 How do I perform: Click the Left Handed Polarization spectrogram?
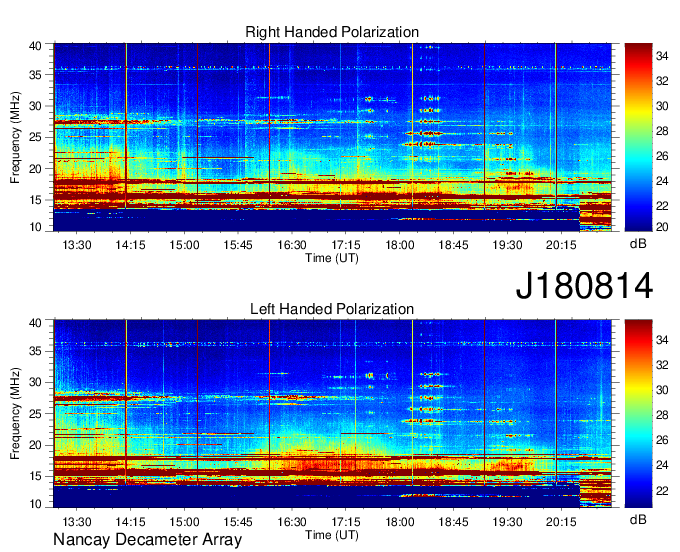333,414
